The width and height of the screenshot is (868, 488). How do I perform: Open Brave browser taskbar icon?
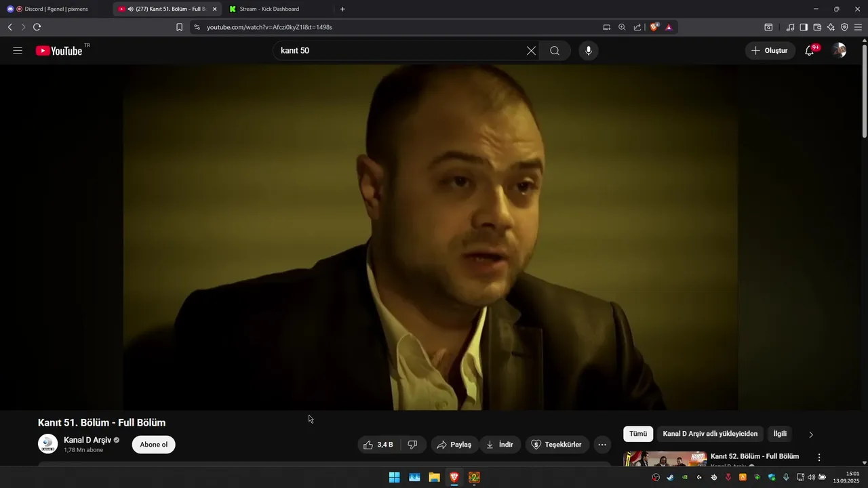click(x=454, y=477)
